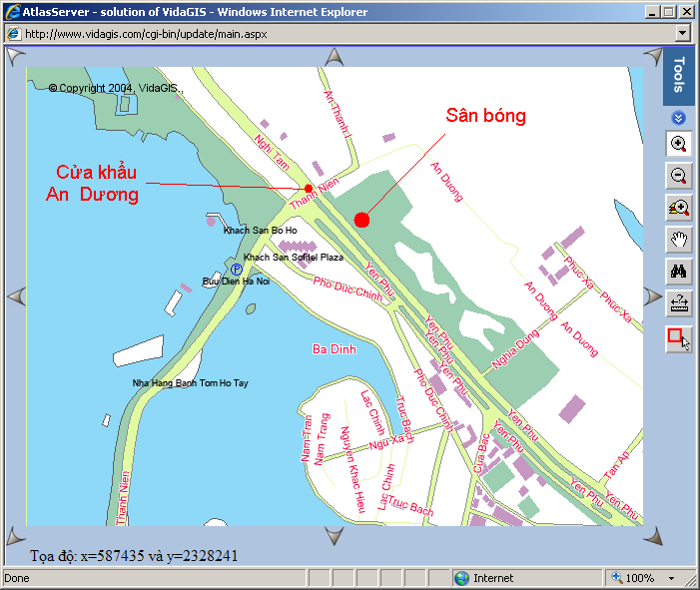
Task: Click the large red Sân bóng marker
Action: (361, 220)
